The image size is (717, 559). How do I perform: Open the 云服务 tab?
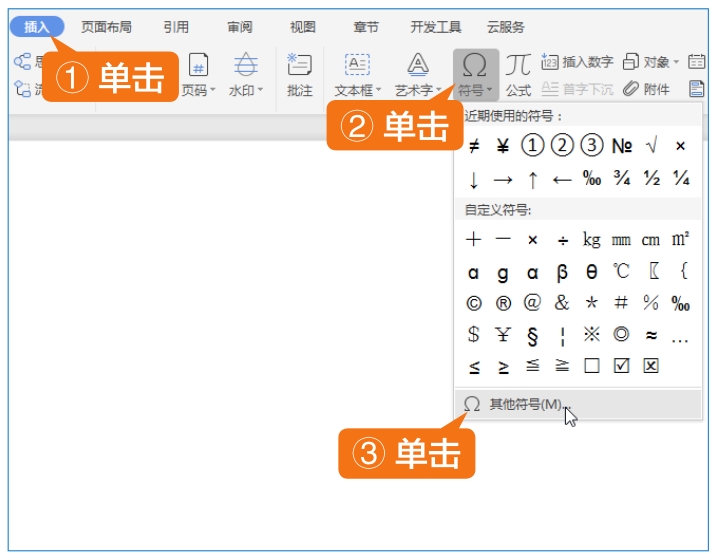pyautogui.click(x=506, y=27)
